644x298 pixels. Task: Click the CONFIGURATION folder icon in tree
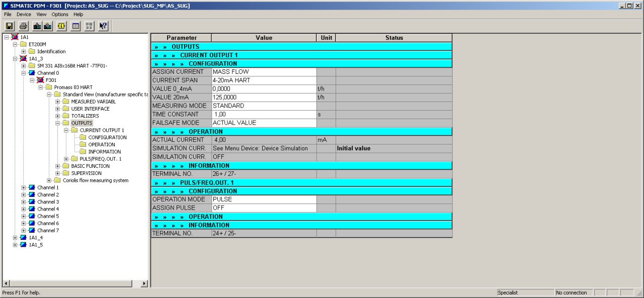pos(83,137)
